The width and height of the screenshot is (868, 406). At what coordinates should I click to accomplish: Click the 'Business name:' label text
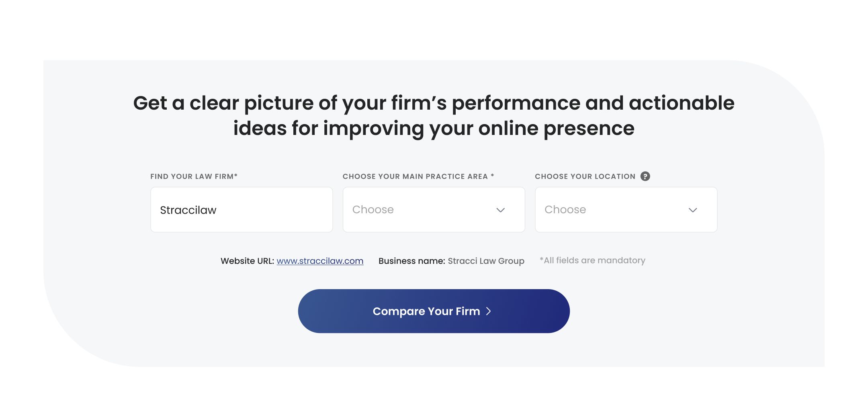click(411, 261)
